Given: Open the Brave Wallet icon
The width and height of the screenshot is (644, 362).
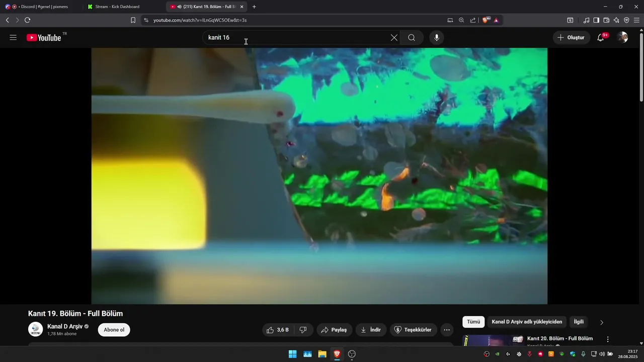Looking at the screenshot, I should [x=606, y=20].
